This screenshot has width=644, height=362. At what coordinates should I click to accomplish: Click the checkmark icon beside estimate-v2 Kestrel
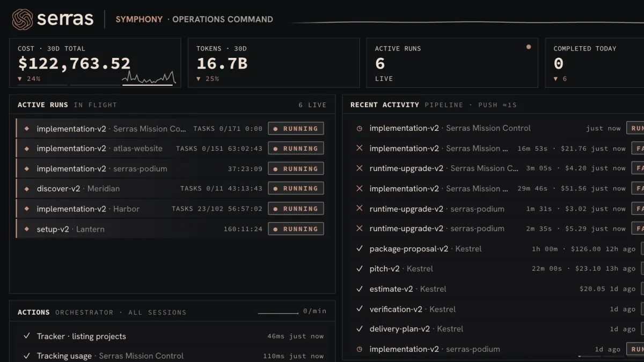pyautogui.click(x=360, y=289)
